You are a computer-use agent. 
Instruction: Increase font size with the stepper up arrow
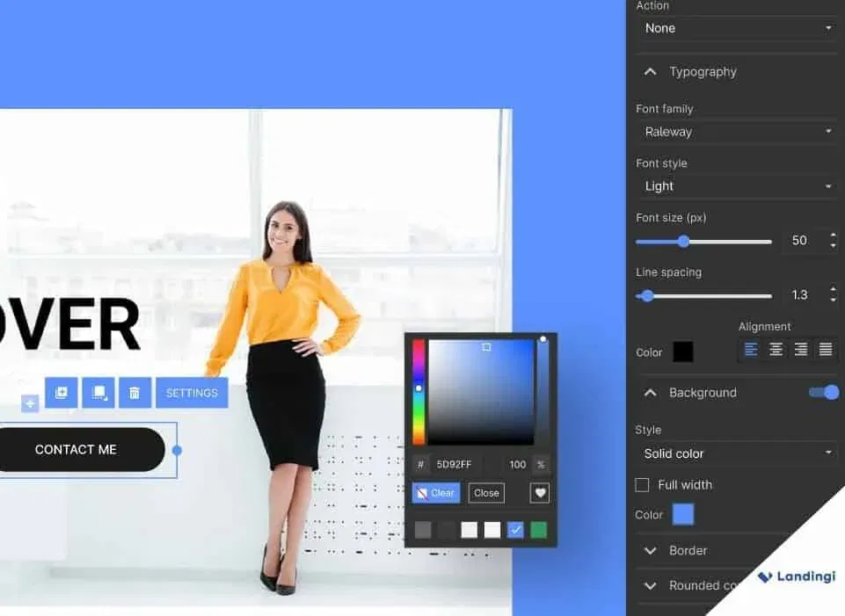point(834,236)
